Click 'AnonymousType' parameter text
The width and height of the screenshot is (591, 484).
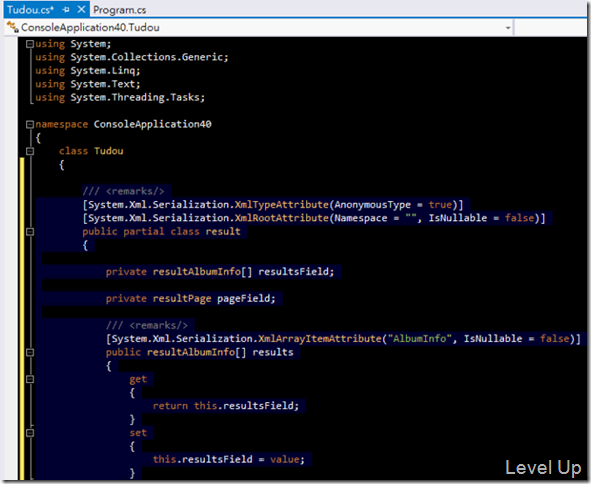(x=372, y=205)
